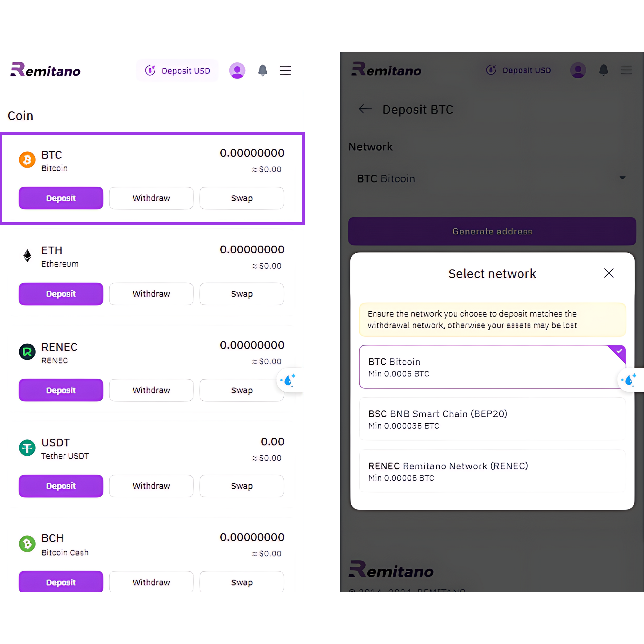
Task: Select BSC BNB Smart Chain (BEP20) network
Action: [492, 419]
